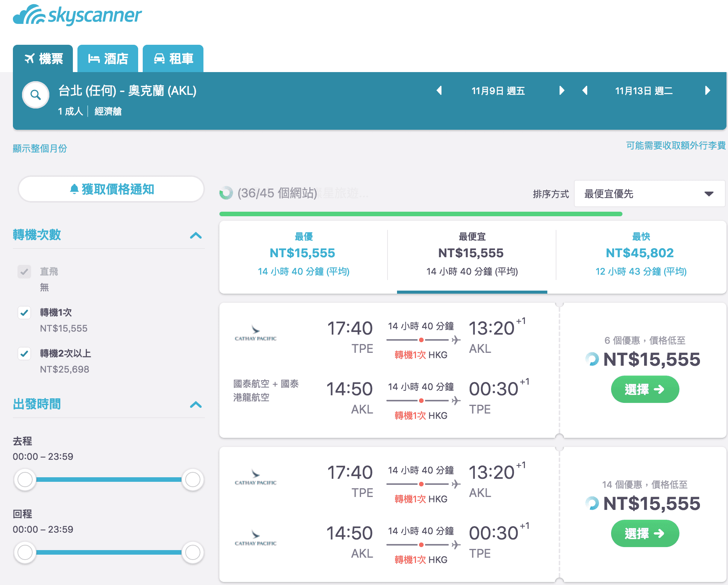Click departure date 11月9日 週五
The image size is (728, 585).
click(498, 91)
